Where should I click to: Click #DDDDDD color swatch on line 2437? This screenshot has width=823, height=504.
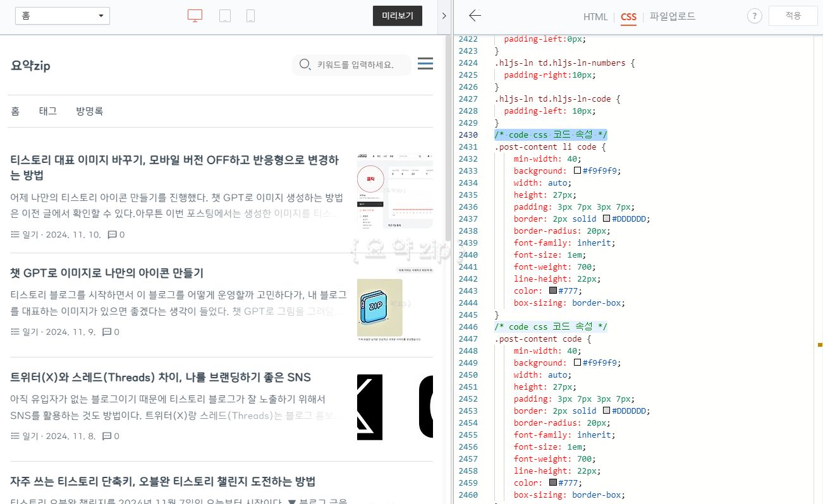click(x=606, y=219)
